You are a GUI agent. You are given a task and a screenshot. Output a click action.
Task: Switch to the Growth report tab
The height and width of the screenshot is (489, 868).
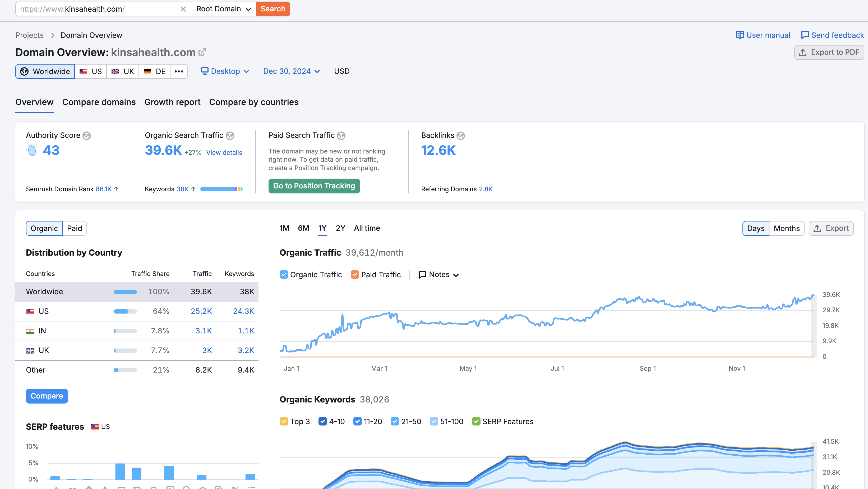click(x=172, y=102)
